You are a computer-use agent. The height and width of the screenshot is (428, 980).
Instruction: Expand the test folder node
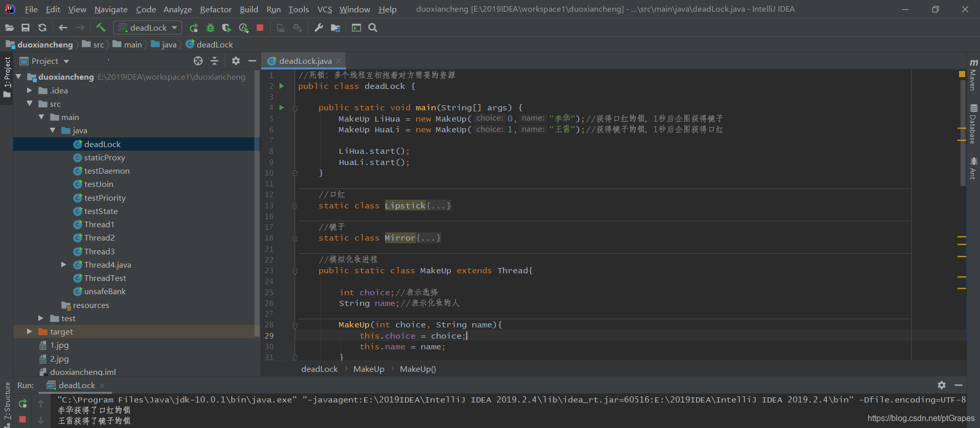click(x=41, y=318)
